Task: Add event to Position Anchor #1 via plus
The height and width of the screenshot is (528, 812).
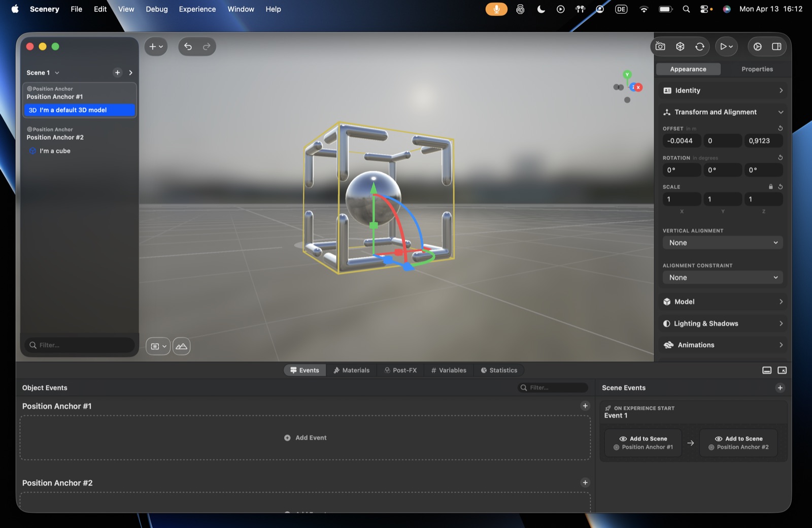Action: [585, 406]
